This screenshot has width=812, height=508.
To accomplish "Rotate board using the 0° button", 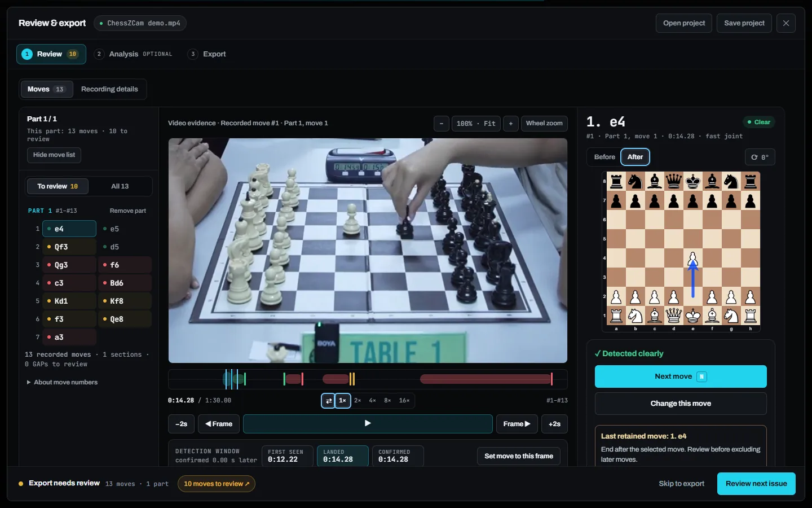I will coord(760,157).
